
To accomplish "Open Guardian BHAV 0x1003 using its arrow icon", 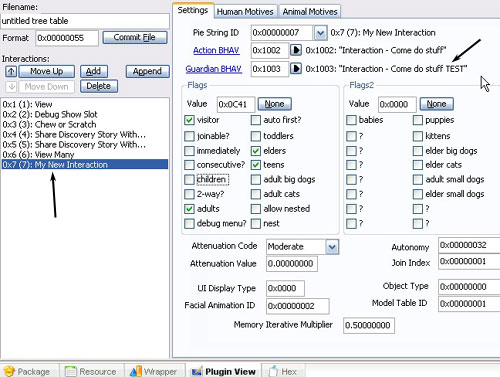I will pyautogui.click(x=296, y=69).
